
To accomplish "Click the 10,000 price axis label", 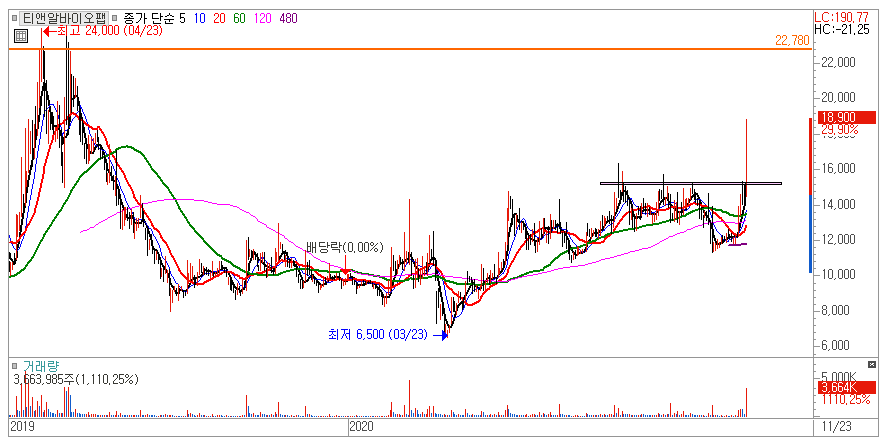I will pyautogui.click(x=838, y=275).
